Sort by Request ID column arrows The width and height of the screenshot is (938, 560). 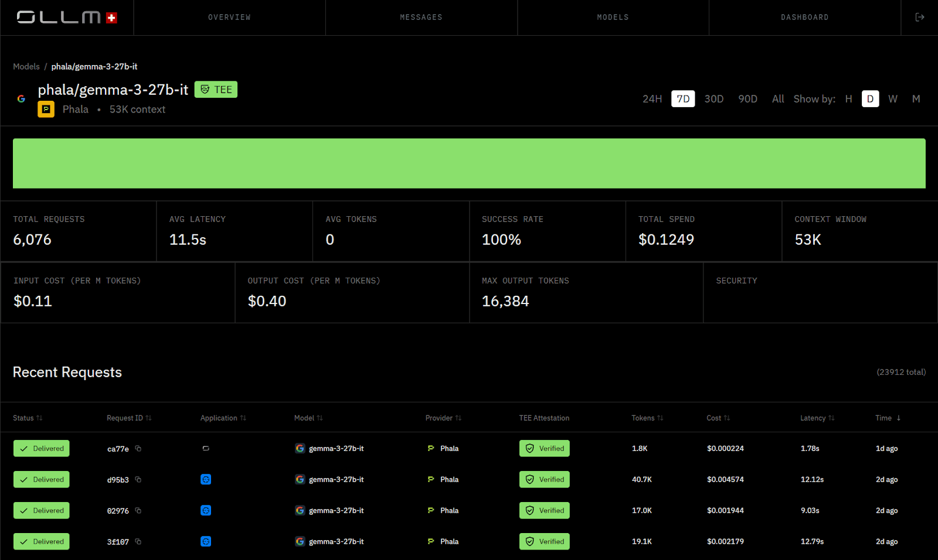point(148,418)
